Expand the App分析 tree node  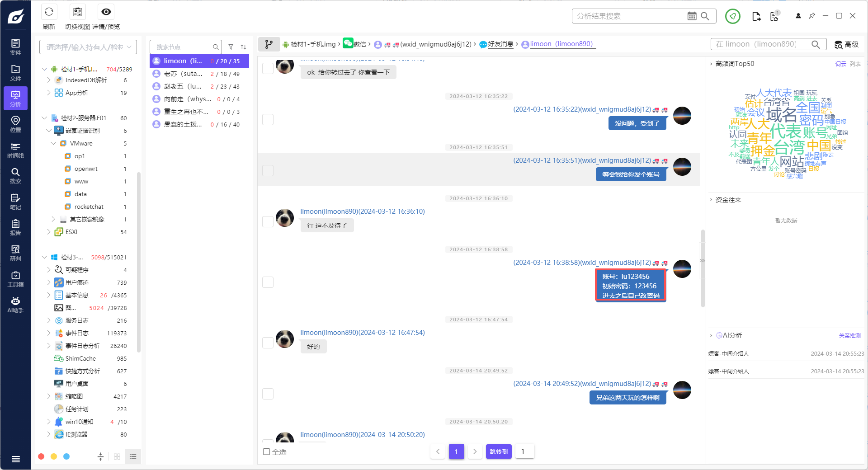pos(49,93)
